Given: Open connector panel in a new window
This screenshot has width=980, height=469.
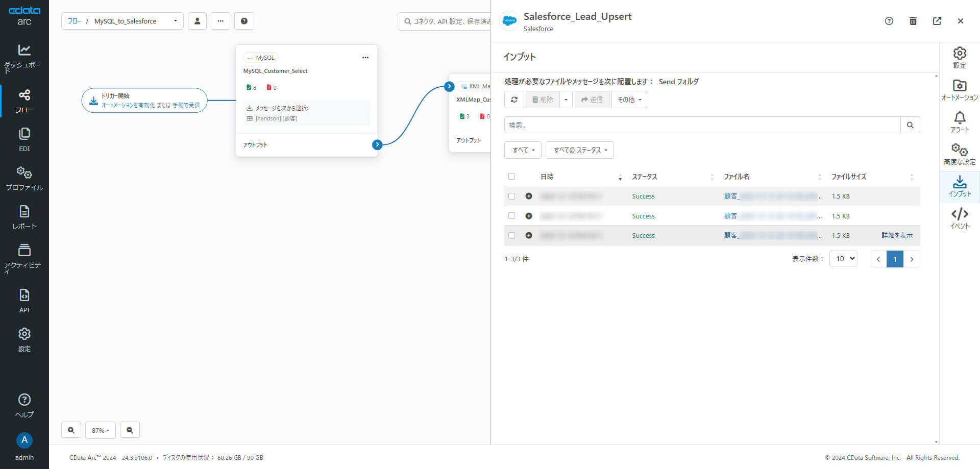Looking at the screenshot, I should point(937,21).
